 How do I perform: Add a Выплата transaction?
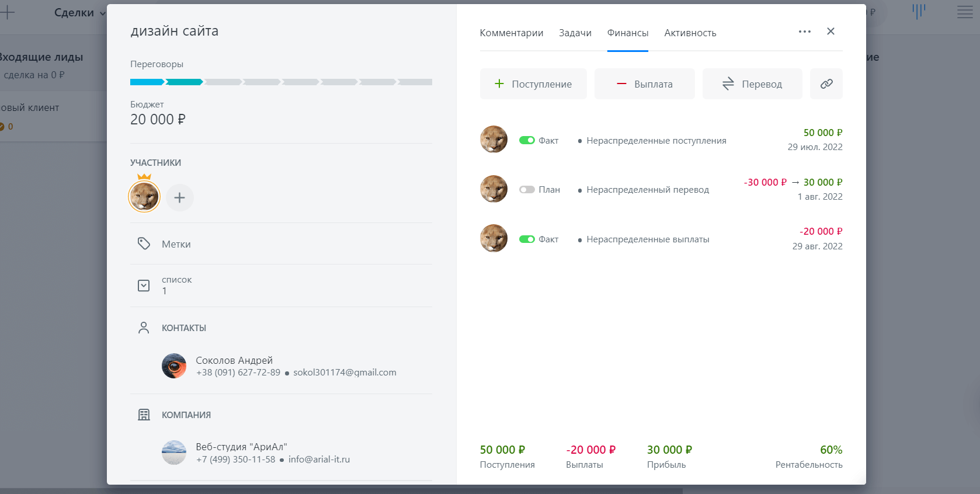pos(645,84)
